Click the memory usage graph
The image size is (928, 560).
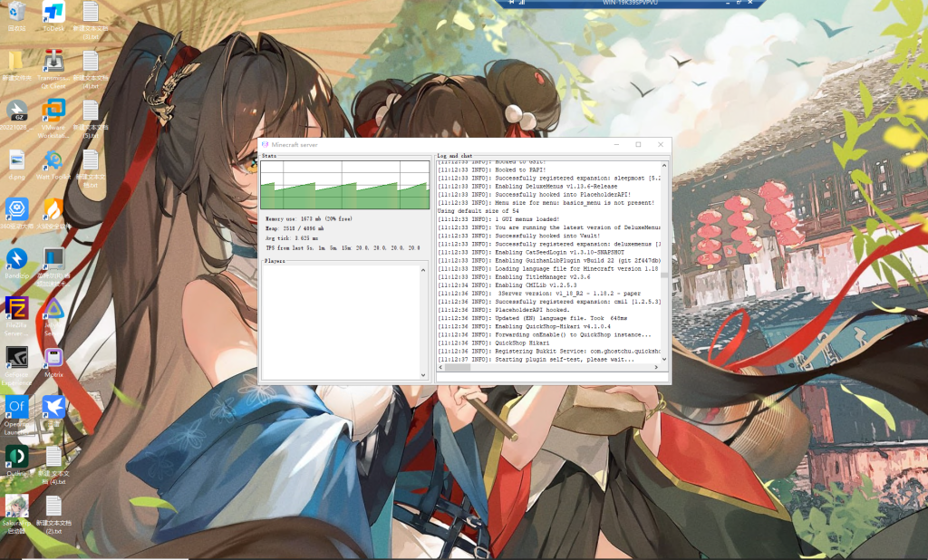344,186
